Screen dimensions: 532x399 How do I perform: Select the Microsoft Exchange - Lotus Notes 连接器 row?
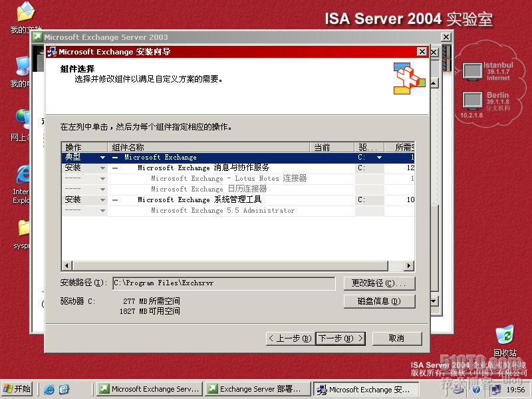tap(229, 178)
